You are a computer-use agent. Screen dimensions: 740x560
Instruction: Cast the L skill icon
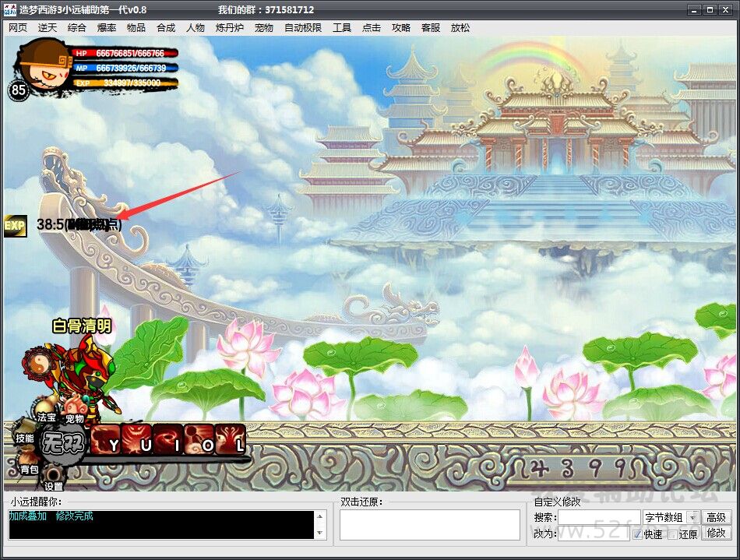click(x=231, y=440)
